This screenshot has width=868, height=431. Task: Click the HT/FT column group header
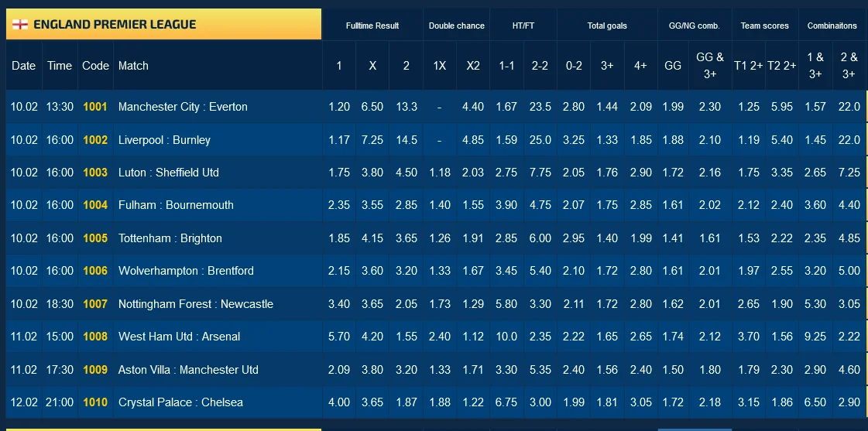[523, 26]
